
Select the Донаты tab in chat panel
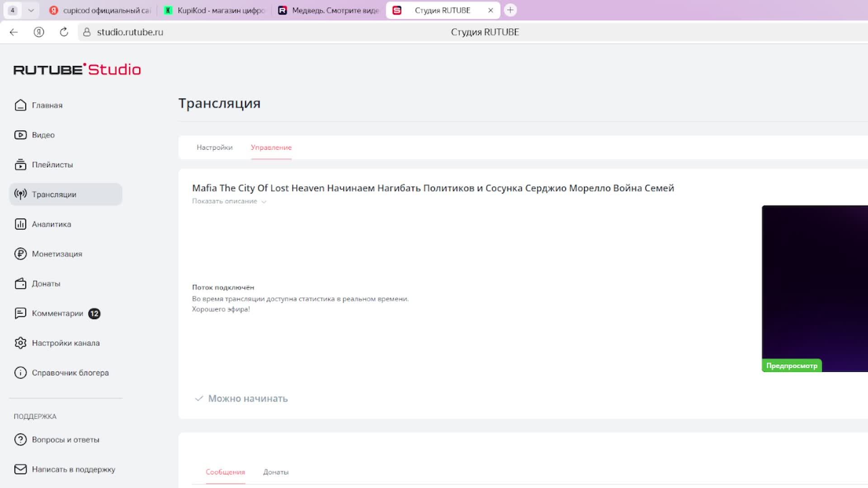point(276,472)
